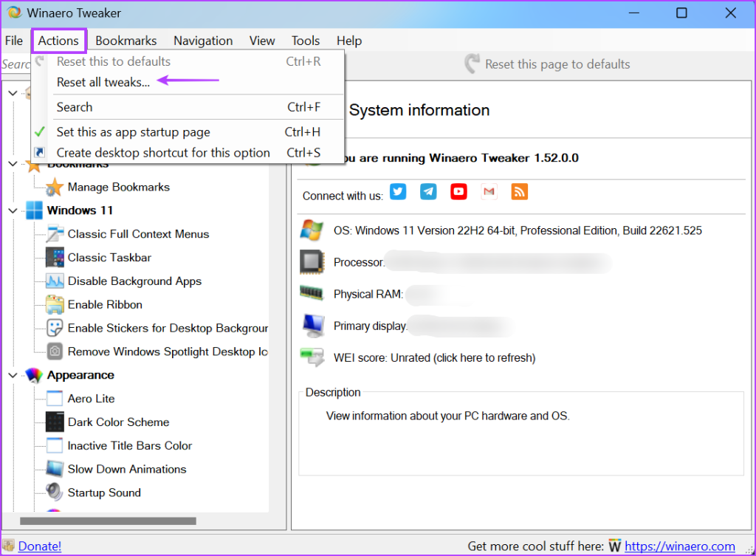Select Disable Background Apps item
The image size is (756, 556).
(134, 281)
